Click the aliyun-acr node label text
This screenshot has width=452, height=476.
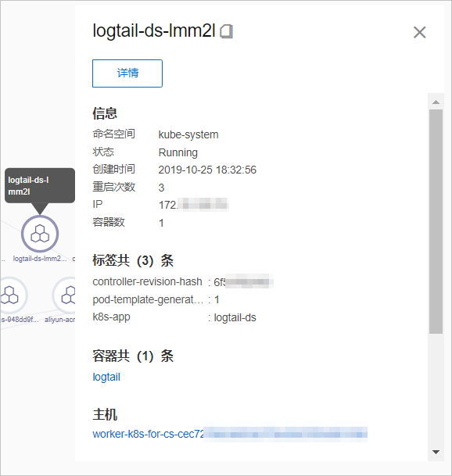pyautogui.click(x=60, y=320)
